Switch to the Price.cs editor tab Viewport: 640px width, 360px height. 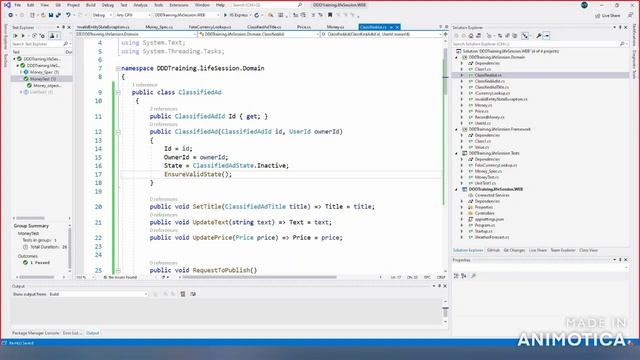pos(304,27)
